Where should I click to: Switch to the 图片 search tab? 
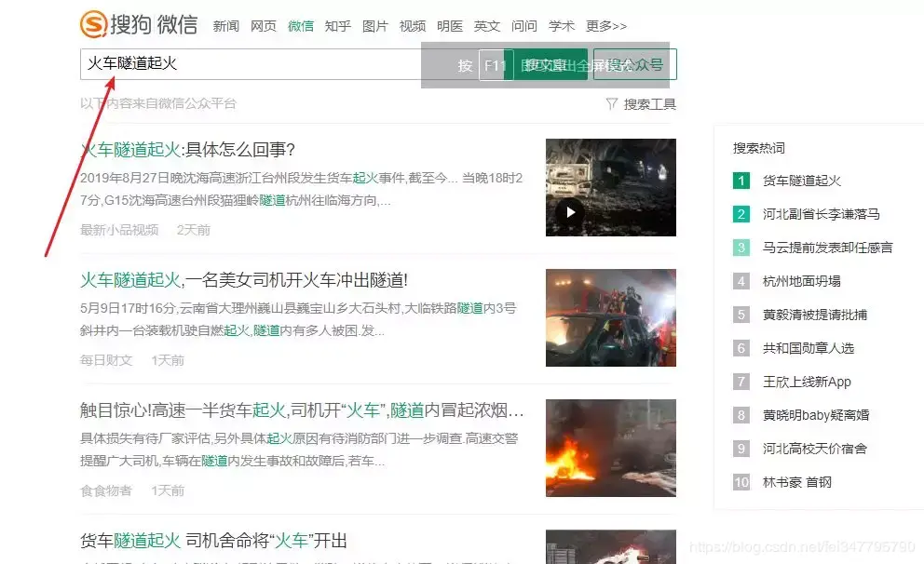click(374, 26)
